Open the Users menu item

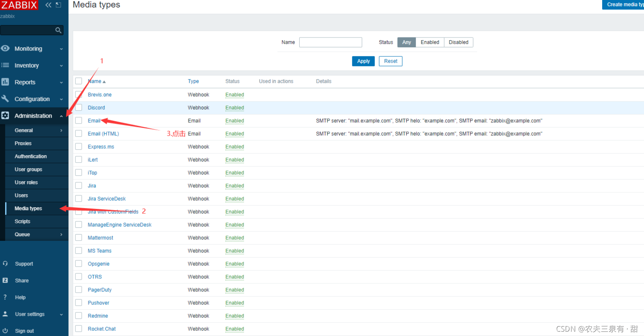[21, 195]
